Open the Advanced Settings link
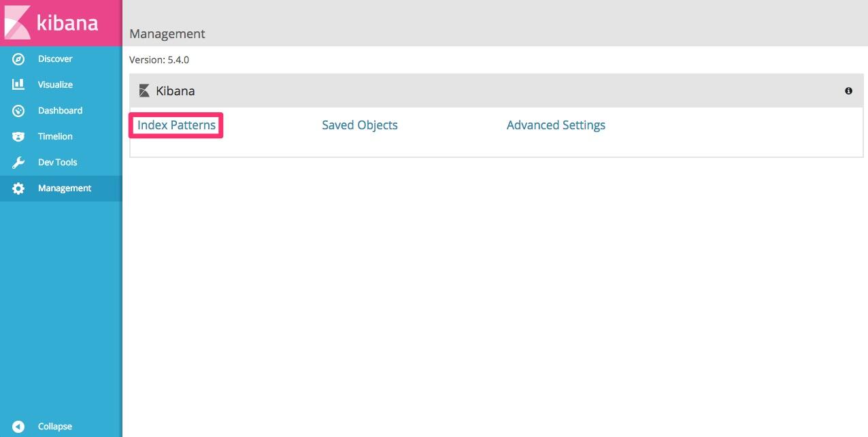Viewport: 868px width, 437px height. [x=556, y=125]
